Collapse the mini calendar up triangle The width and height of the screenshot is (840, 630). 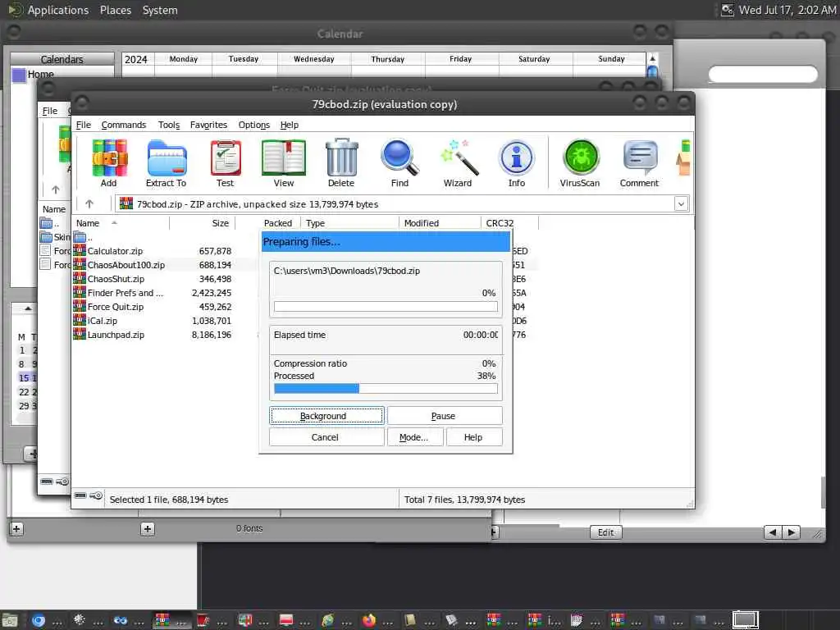pos(28,308)
